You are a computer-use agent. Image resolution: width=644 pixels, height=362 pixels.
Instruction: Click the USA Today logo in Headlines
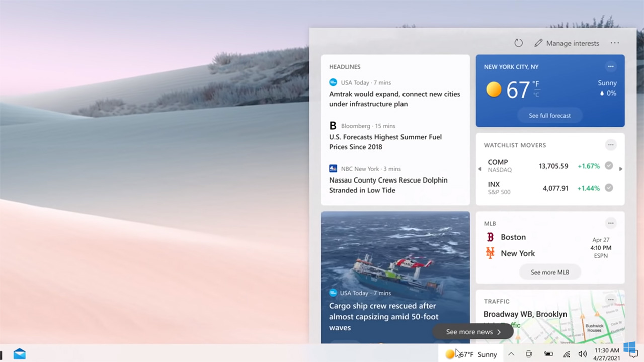[x=333, y=82]
